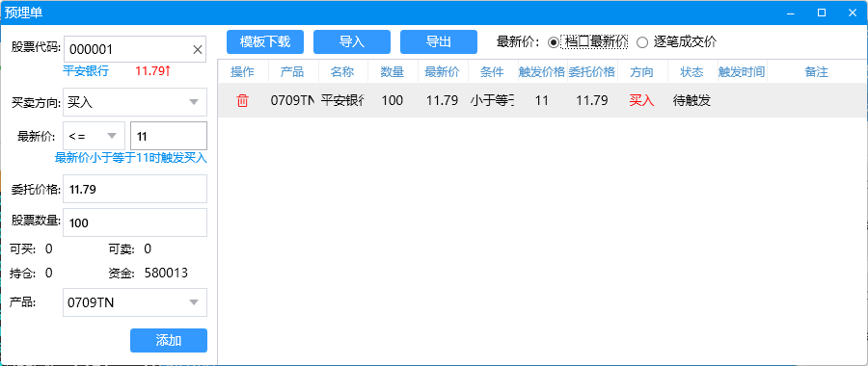Click the 操作 column header

(242, 72)
